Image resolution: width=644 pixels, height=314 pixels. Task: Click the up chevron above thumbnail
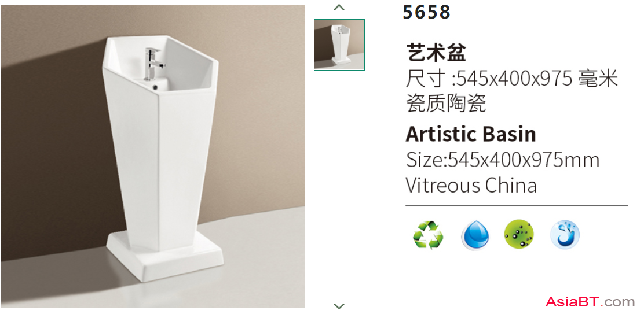point(339,7)
